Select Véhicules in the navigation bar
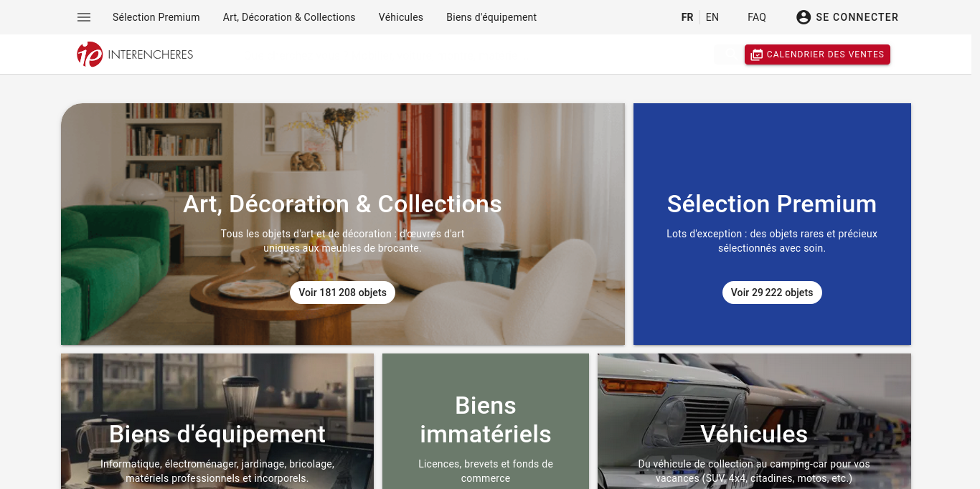Screen dimensions: 980x489 [401, 17]
